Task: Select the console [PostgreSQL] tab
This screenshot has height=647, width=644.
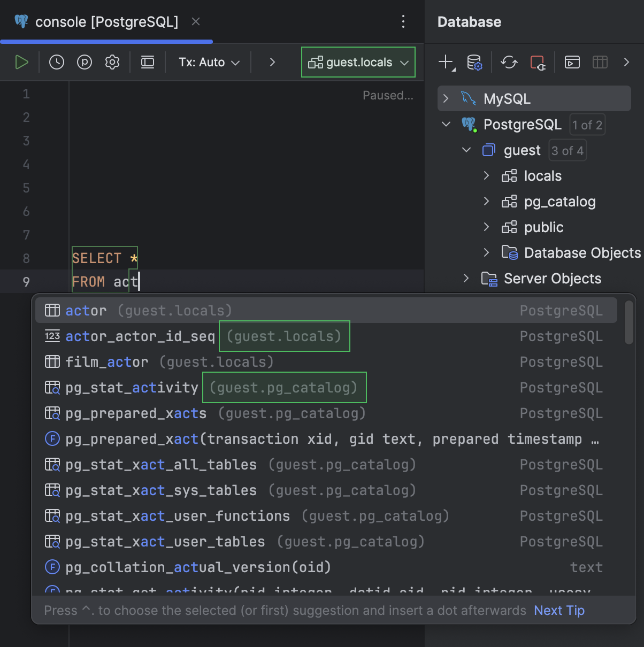Action: click(106, 22)
